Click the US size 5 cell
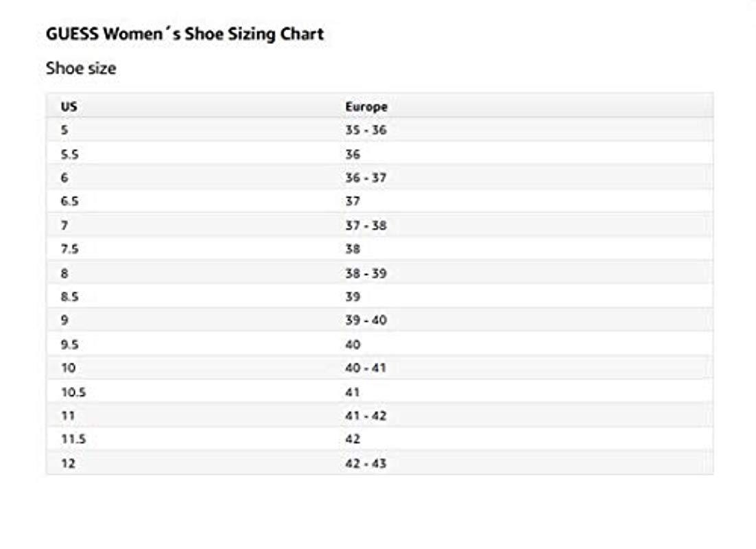Image resolution: width=756 pixels, height=549 pixels. (x=64, y=130)
